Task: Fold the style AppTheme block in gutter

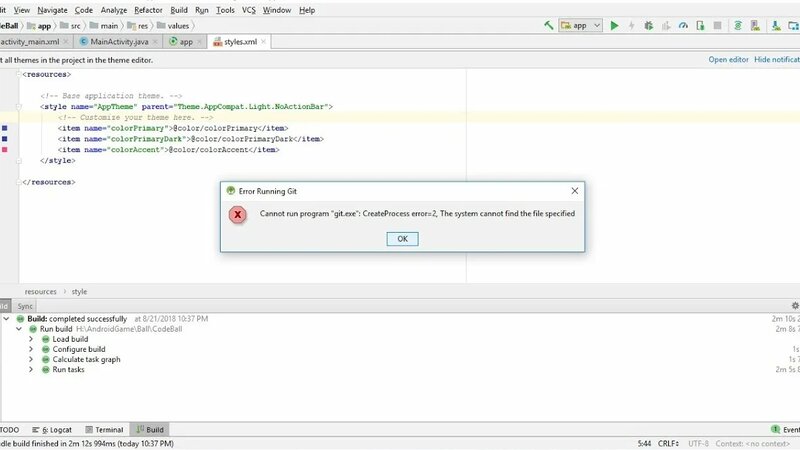Action: coord(19,107)
